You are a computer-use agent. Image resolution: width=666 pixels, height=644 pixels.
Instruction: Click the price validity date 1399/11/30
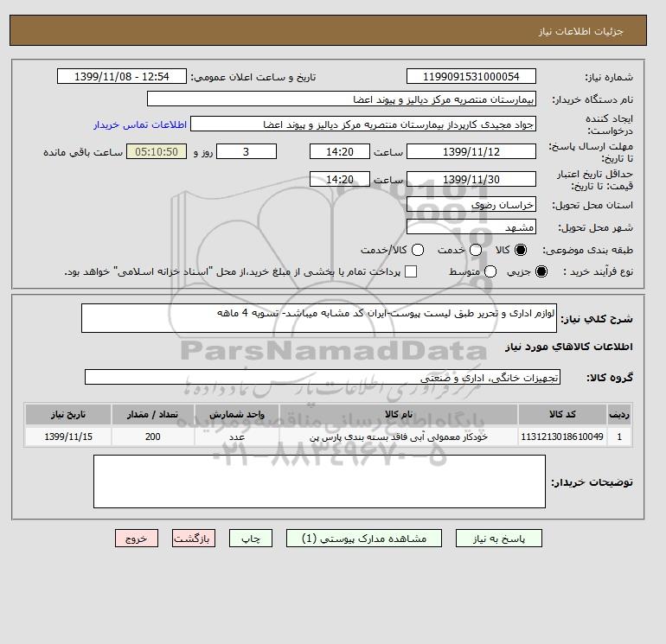tap(471, 179)
